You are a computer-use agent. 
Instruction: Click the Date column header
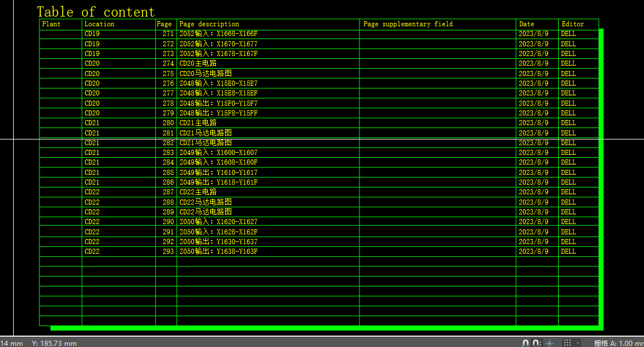526,24
